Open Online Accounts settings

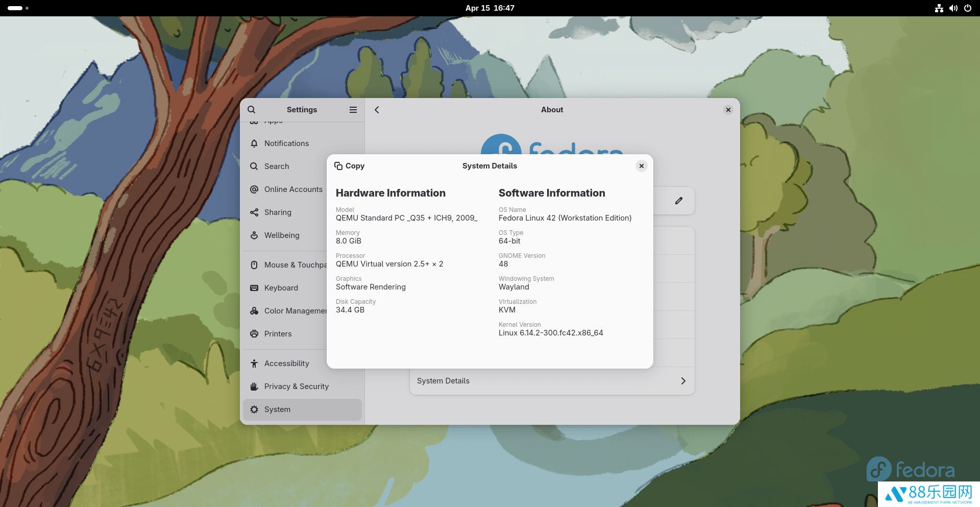click(293, 189)
